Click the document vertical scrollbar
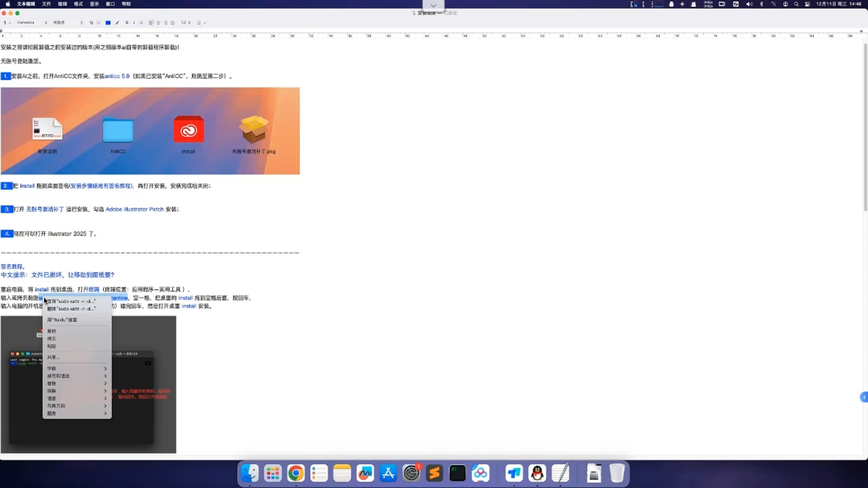The image size is (868, 488). click(865, 127)
